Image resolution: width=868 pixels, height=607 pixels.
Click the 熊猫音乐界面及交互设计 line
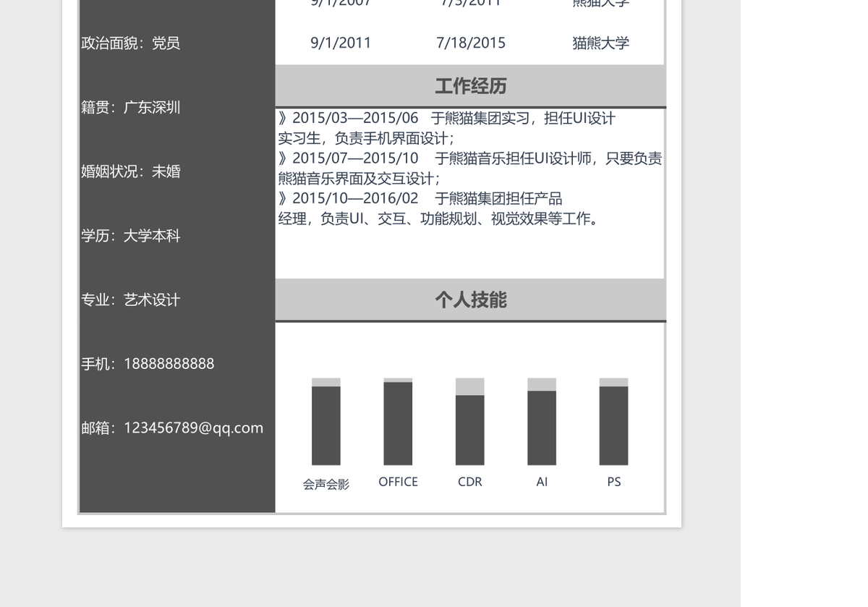pyautogui.click(x=359, y=179)
